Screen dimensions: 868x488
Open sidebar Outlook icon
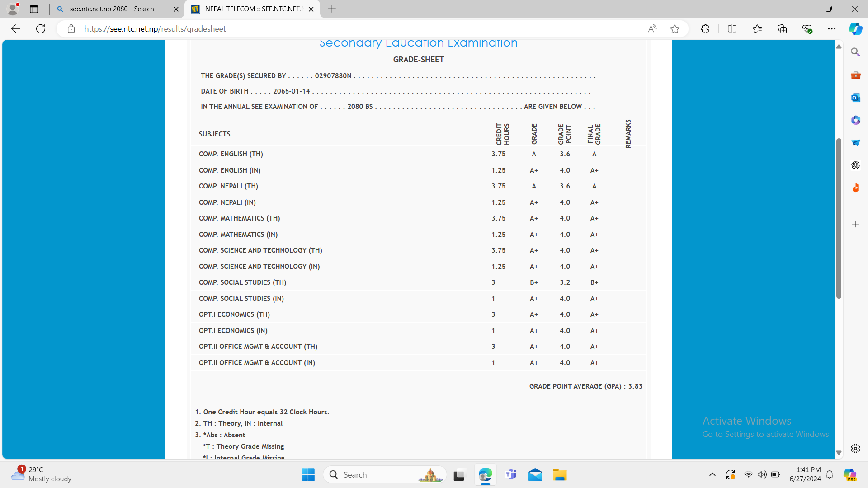tap(855, 98)
